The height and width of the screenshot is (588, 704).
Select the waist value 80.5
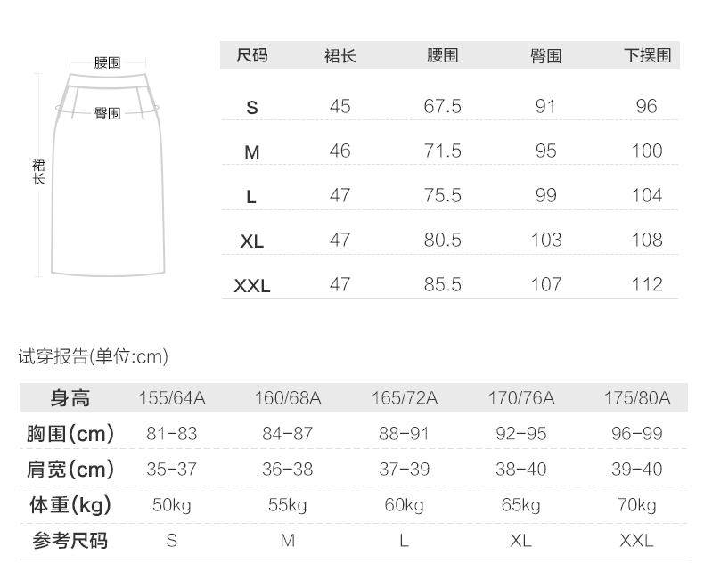(442, 241)
